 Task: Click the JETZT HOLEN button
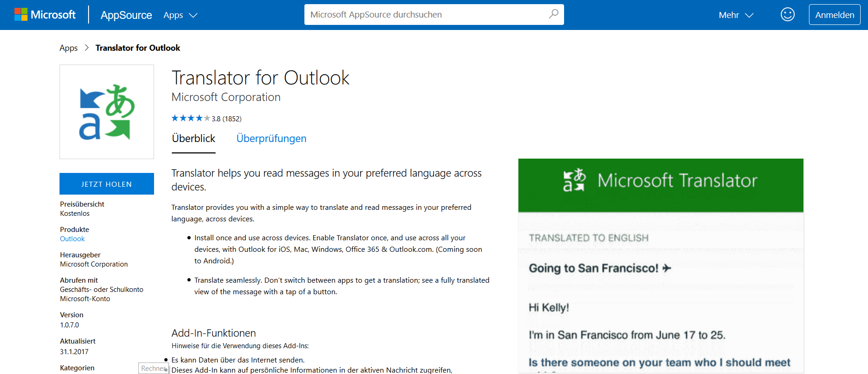tap(107, 184)
